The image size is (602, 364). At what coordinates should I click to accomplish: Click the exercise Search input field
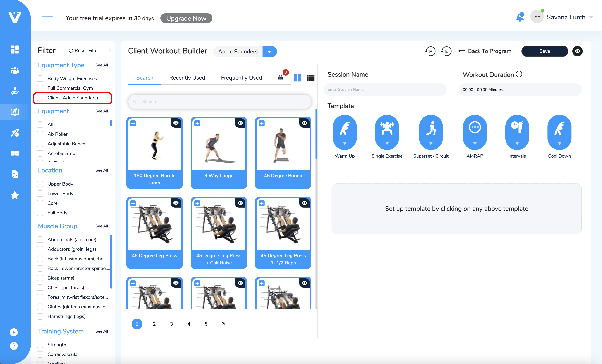[220, 102]
